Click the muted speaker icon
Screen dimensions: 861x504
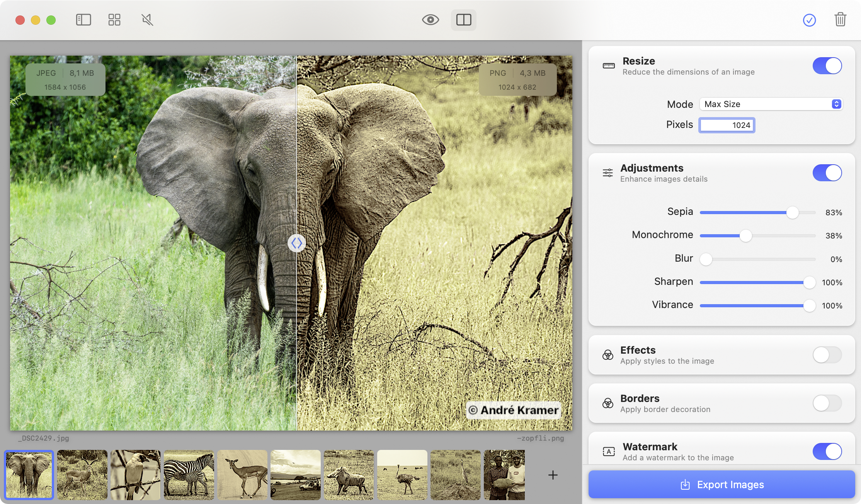pos(147,20)
